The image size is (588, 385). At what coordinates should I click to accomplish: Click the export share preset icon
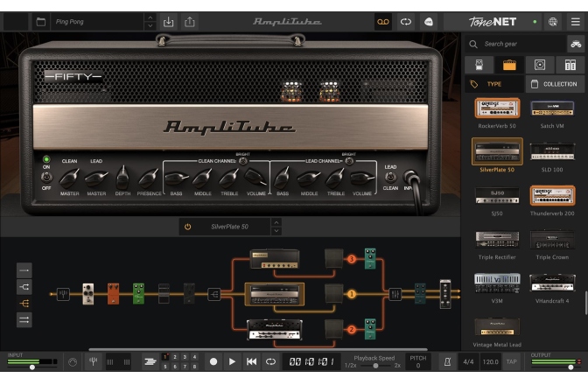pyautogui.click(x=190, y=22)
